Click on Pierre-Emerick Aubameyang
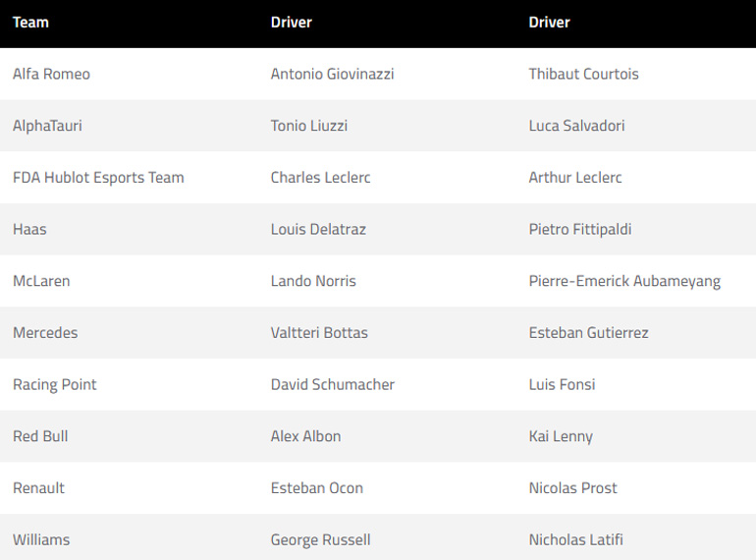Image resolution: width=756 pixels, height=560 pixels. click(x=624, y=281)
